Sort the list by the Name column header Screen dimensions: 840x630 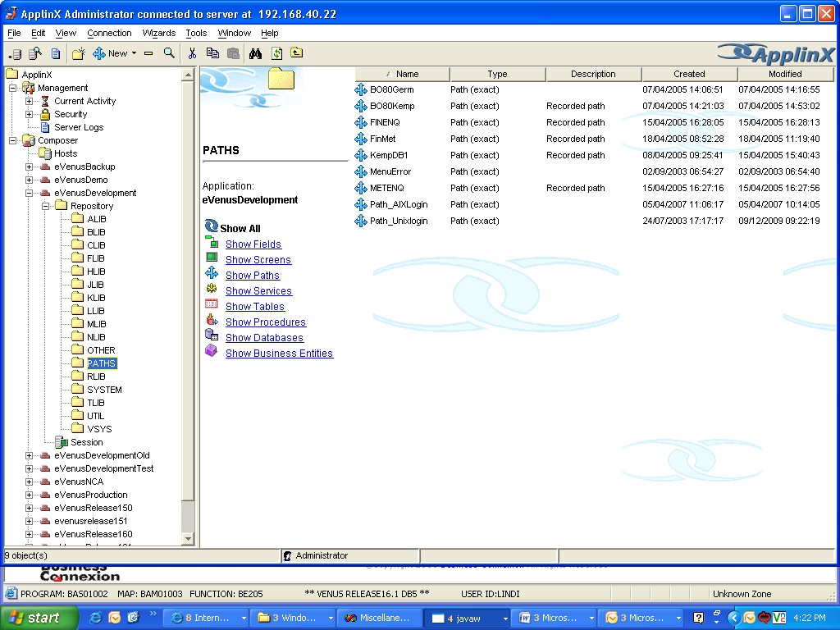[x=402, y=74]
